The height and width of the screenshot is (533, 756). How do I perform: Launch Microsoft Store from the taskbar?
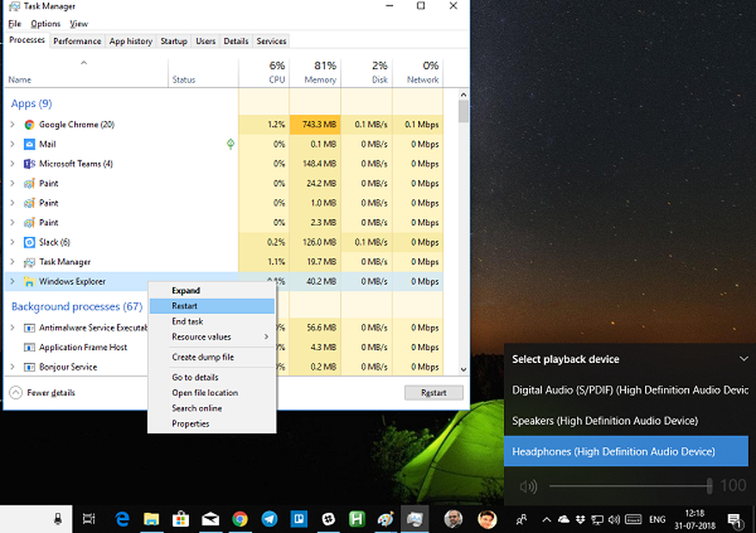[x=181, y=519]
